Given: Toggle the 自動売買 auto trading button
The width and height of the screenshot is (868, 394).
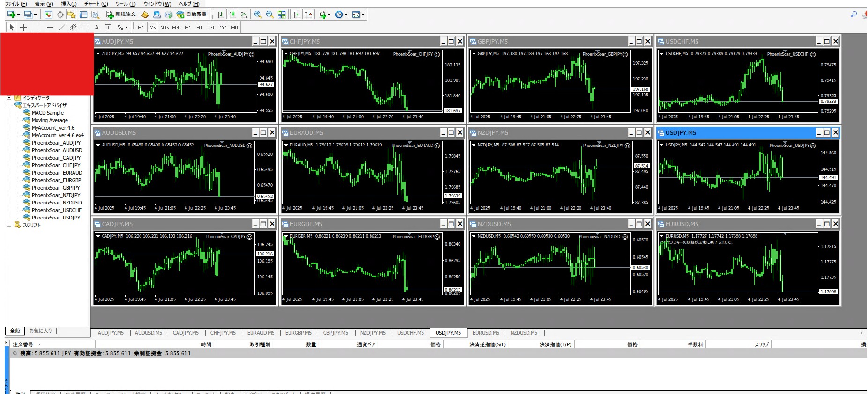Looking at the screenshot, I should click(192, 15).
